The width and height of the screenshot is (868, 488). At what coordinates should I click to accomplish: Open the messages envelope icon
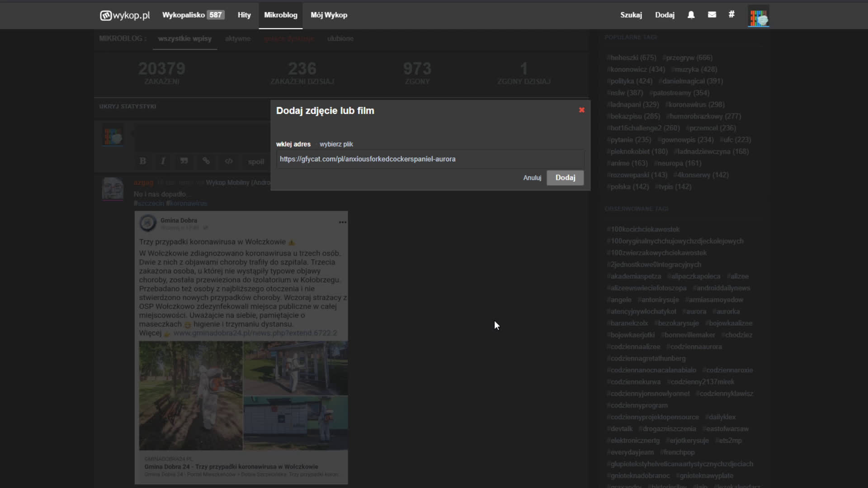pos(712,15)
